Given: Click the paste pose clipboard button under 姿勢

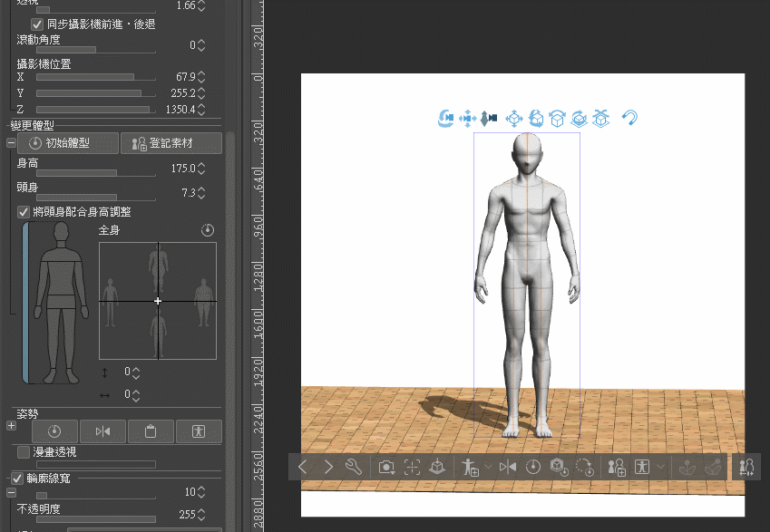Looking at the screenshot, I should tap(151, 431).
